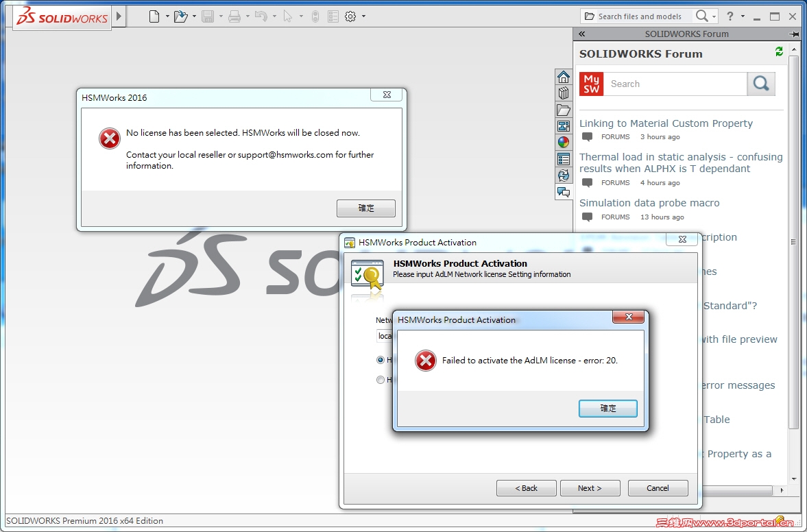
Task: Open a file with the Open icon
Action: point(180,16)
